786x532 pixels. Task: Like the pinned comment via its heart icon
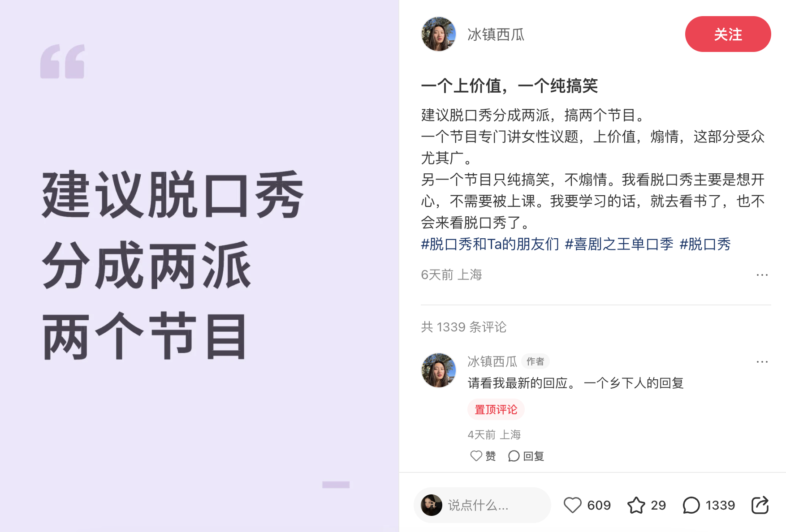476,456
